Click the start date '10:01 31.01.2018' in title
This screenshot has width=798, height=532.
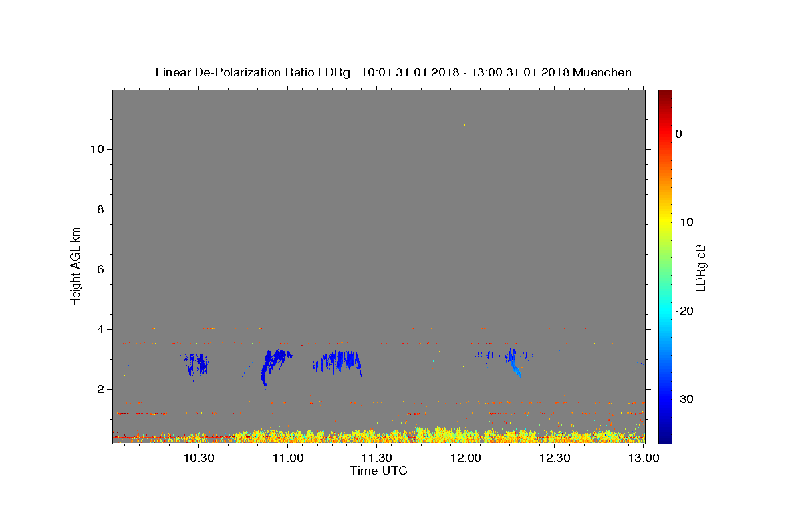[x=409, y=72]
